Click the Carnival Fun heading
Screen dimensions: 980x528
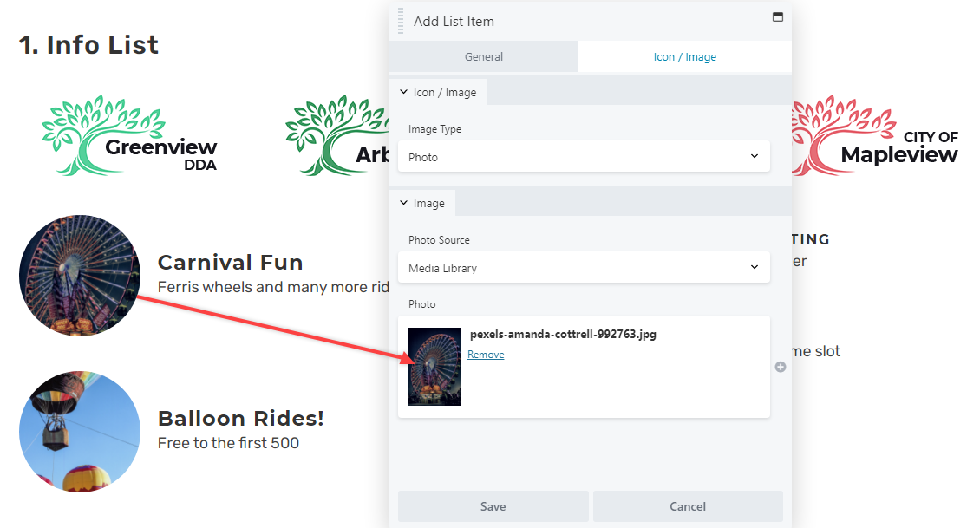[x=230, y=263]
